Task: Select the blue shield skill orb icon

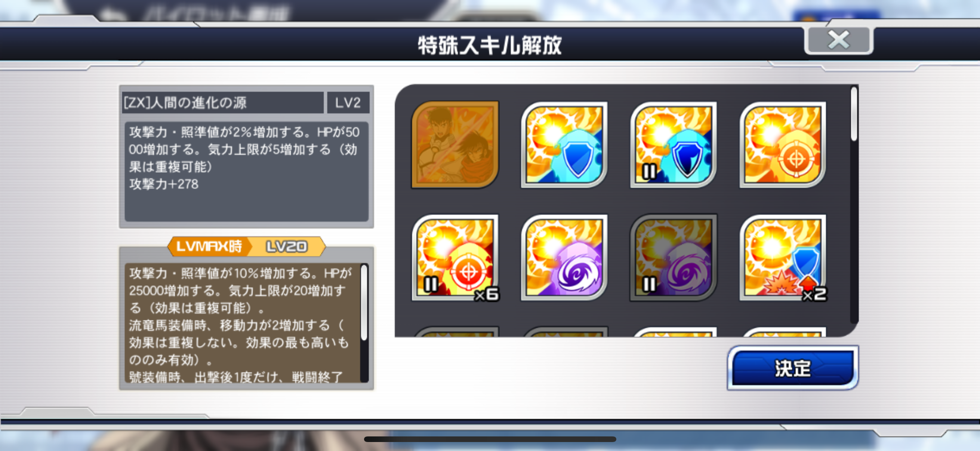Action: tap(564, 145)
